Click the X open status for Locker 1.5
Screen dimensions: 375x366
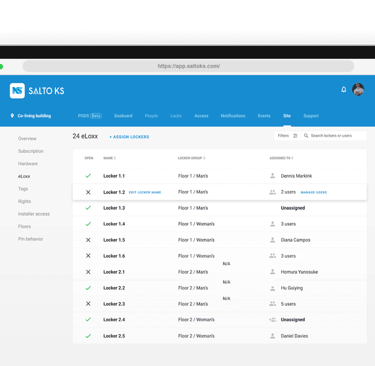pyautogui.click(x=88, y=240)
